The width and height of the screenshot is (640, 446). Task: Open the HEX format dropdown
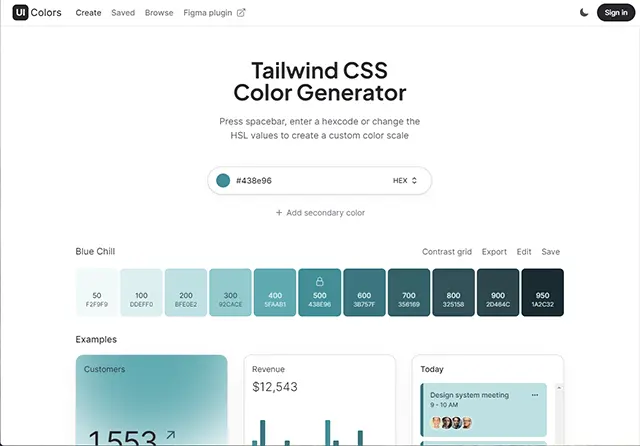pyautogui.click(x=405, y=180)
